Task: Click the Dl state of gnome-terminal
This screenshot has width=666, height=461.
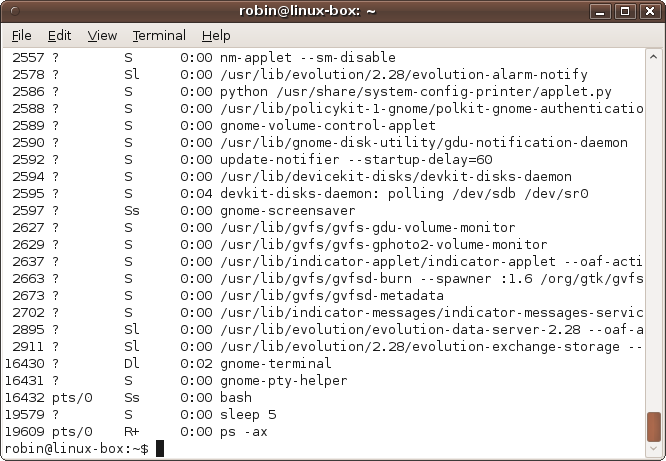Action: [132, 363]
